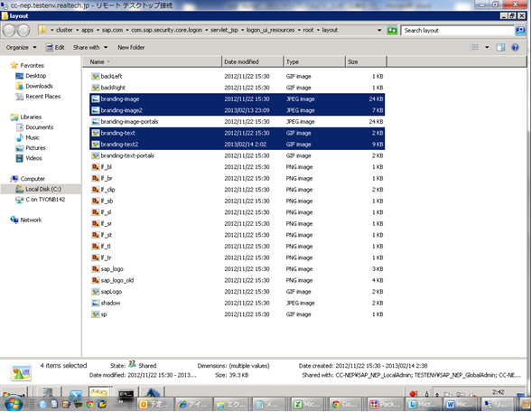
Task: Open Recent Places in navigation pane
Action: point(43,97)
